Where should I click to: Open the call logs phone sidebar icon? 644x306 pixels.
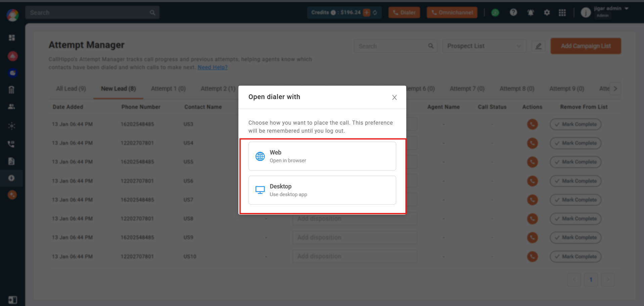(x=11, y=144)
